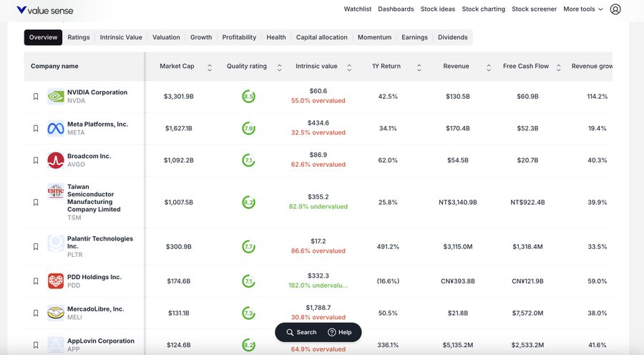Viewport: 644px width, 355px height.
Task: Click AppLovin's 8.2 quality rating badge
Action: [x=248, y=345]
